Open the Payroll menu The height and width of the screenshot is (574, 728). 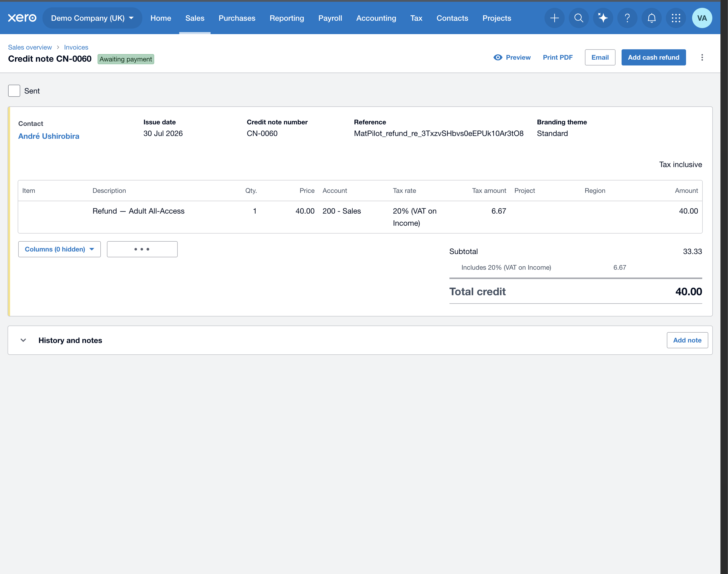pyautogui.click(x=330, y=18)
